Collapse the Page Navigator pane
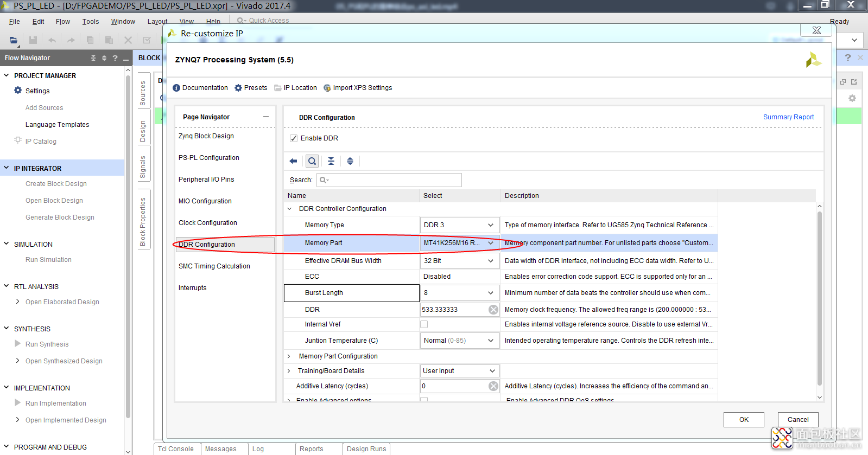 266,117
